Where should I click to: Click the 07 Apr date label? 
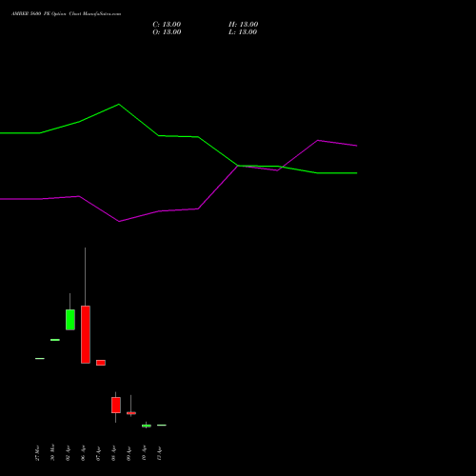coord(98,453)
